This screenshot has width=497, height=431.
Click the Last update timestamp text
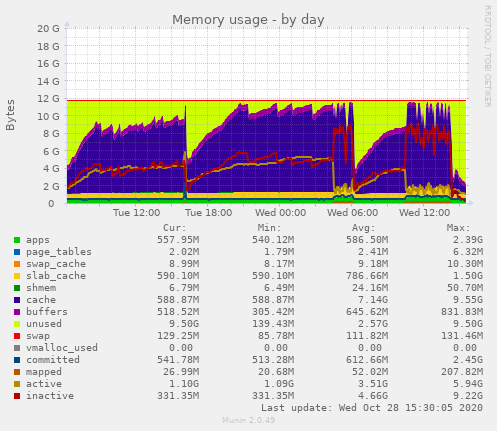pyautogui.click(x=372, y=408)
